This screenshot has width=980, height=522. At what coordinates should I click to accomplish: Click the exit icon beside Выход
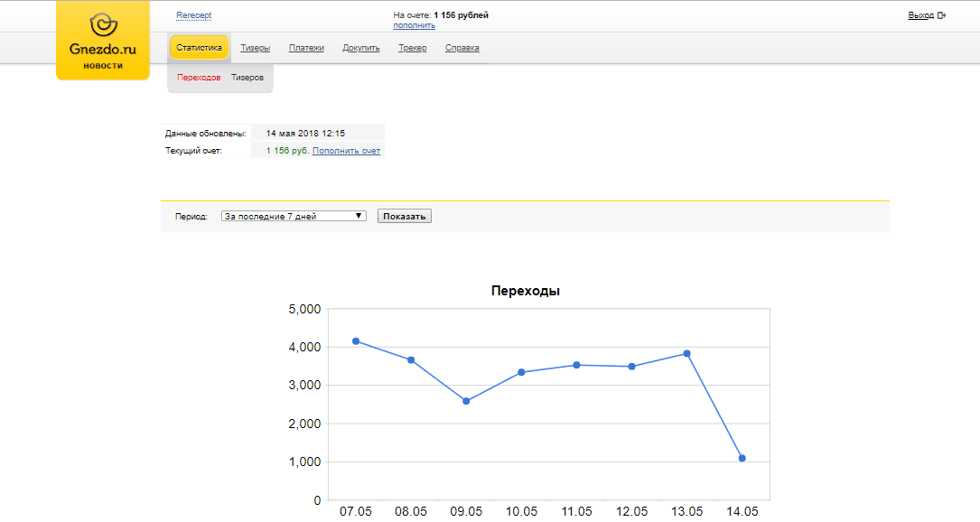[x=942, y=15]
